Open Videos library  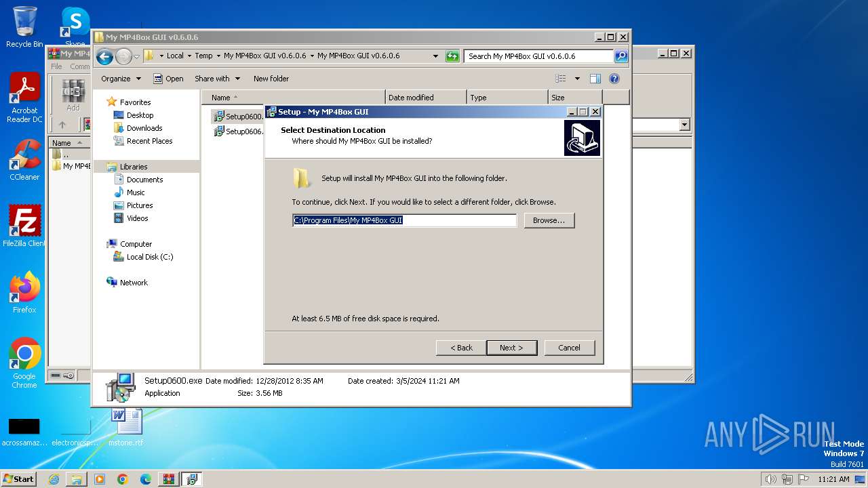(137, 218)
